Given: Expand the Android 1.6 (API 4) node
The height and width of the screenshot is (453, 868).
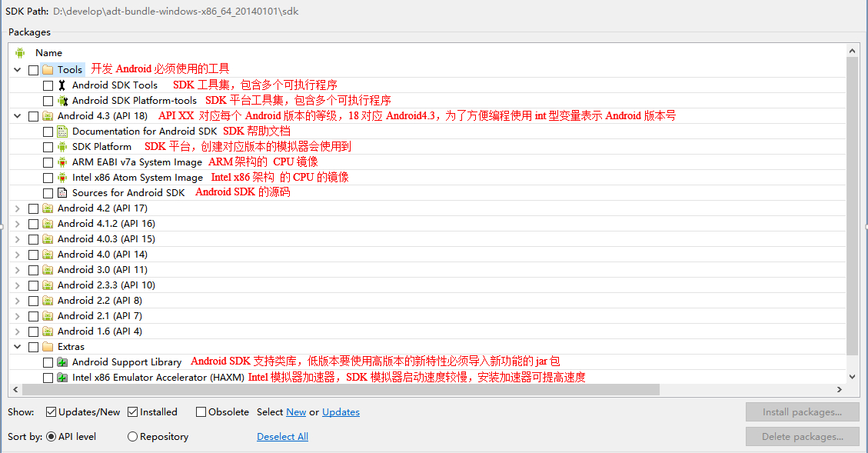Looking at the screenshot, I should click(17, 331).
